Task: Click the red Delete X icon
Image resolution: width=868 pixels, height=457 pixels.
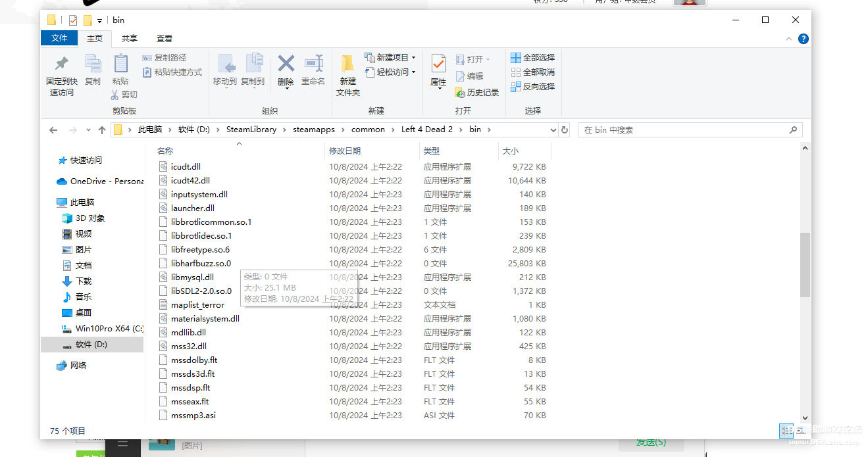Action: (x=286, y=64)
